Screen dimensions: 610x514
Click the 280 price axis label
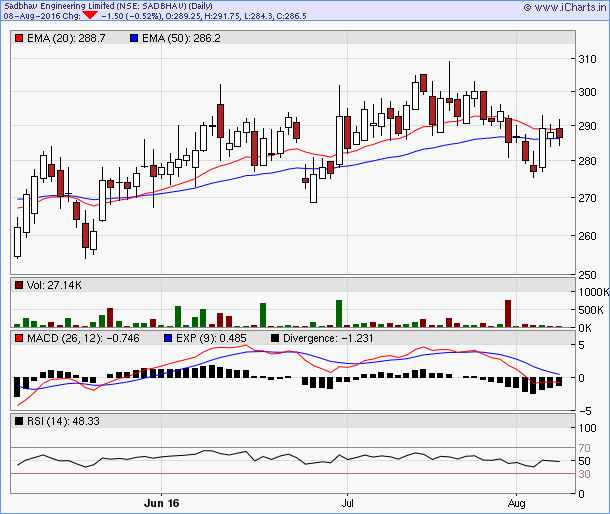point(587,161)
